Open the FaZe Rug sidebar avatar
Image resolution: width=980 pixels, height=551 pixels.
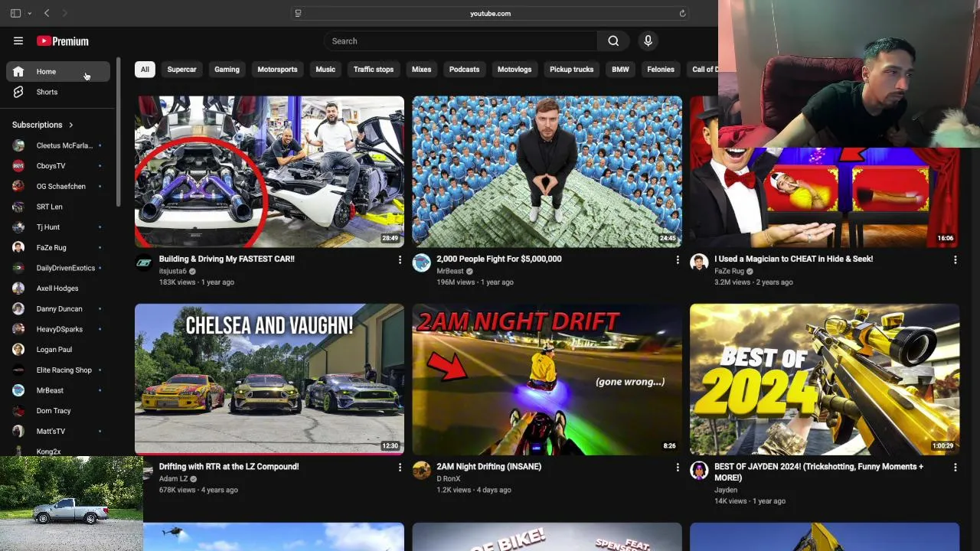point(18,247)
